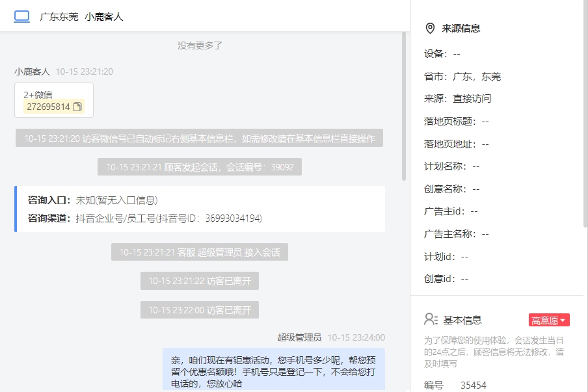
Task: Click the 24点 modification notice text
Action: pyautogui.click(x=494, y=352)
